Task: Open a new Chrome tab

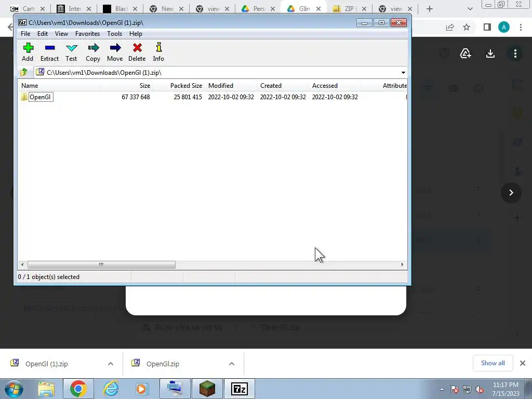Action: (x=430, y=9)
